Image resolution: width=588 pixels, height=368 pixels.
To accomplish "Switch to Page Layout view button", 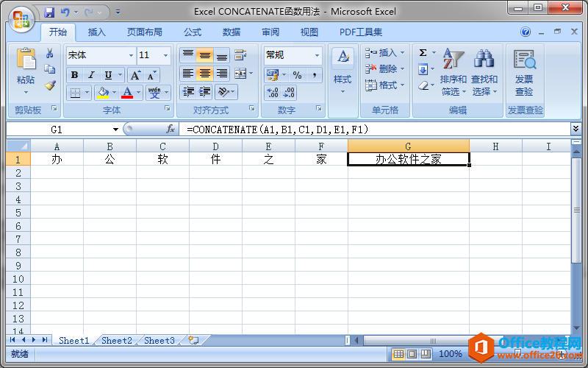I will [x=412, y=354].
